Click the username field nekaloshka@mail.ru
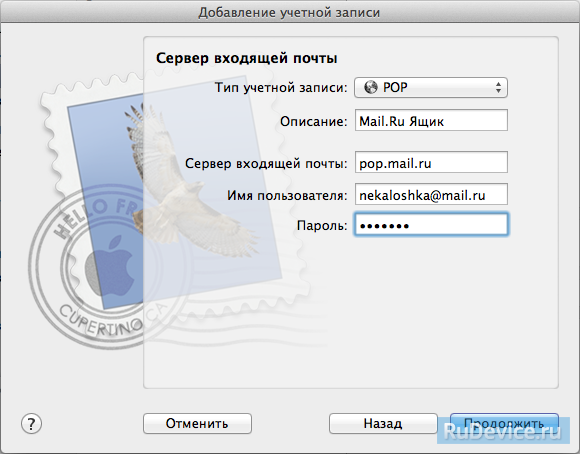This screenshot has height=454, width=580. tap(431, 194)
